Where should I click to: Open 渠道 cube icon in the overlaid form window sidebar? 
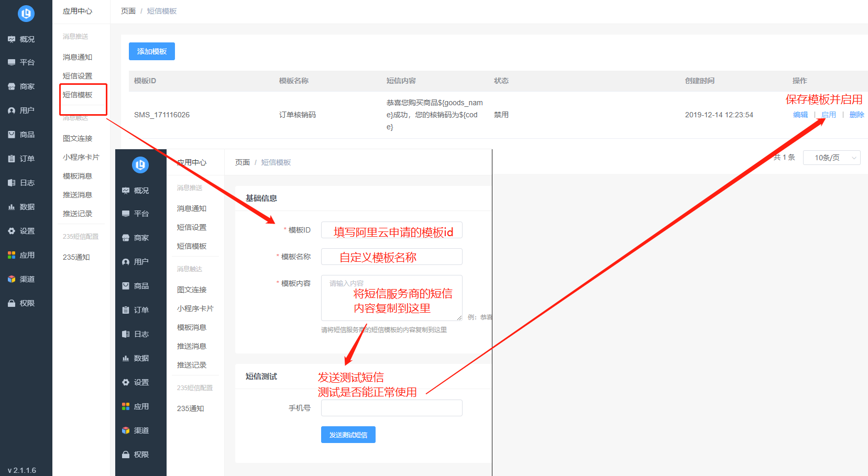coord(126,430)
